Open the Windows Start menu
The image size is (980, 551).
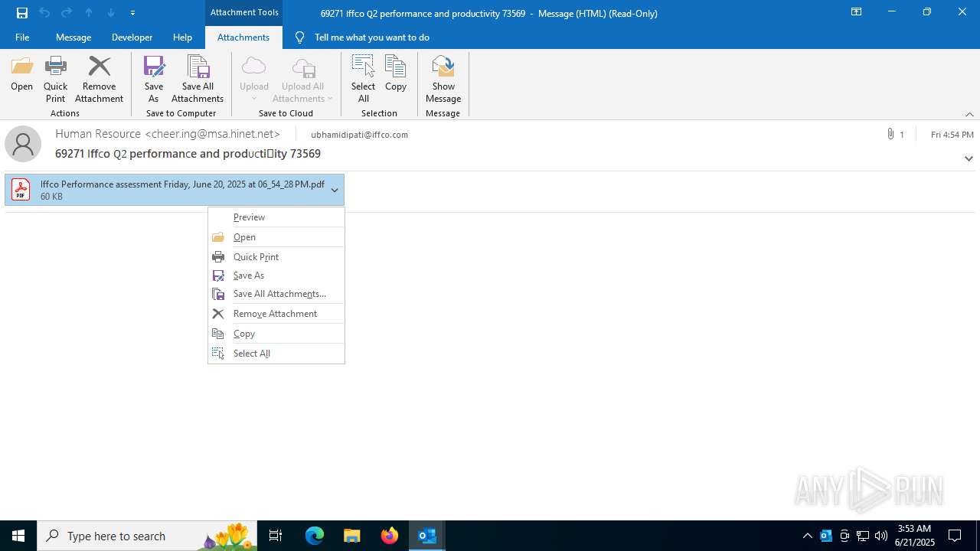(x=18, y=536)
